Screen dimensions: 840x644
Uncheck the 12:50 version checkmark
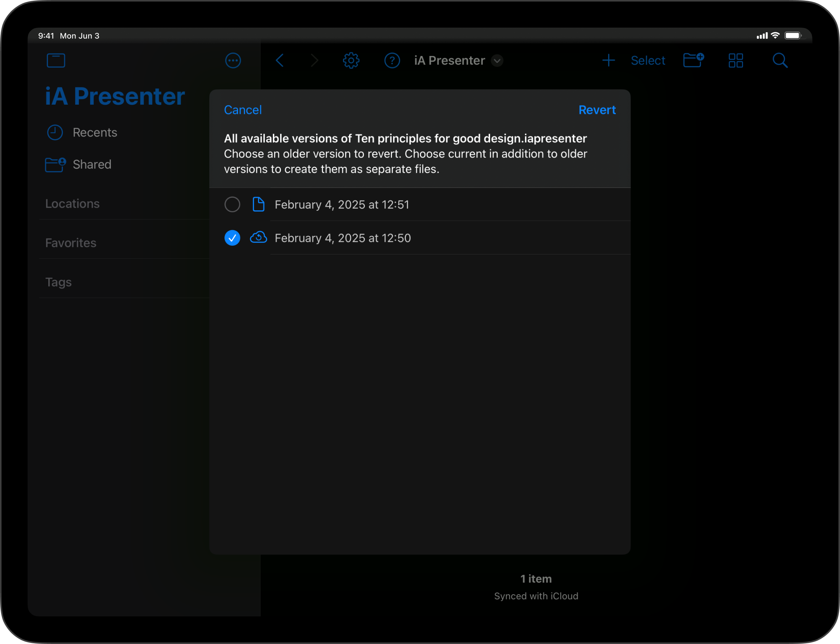point(232,238)
